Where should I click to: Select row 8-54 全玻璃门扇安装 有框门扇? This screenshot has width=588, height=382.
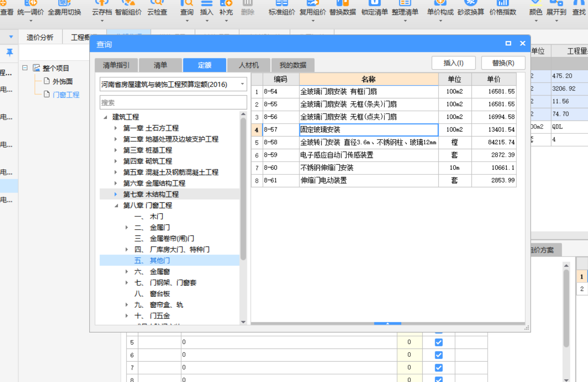click(384, 92)
